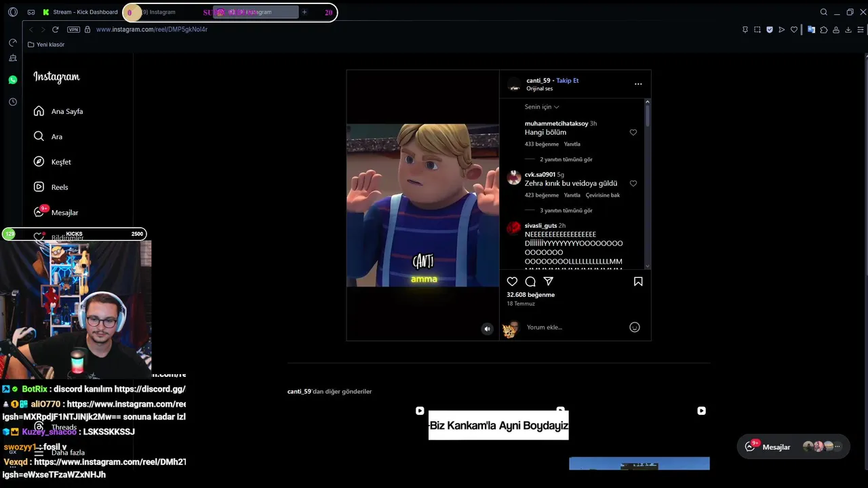
Task: Share the reel with paper plane icon
Action: pyautogui.click(x=549, y=281)
